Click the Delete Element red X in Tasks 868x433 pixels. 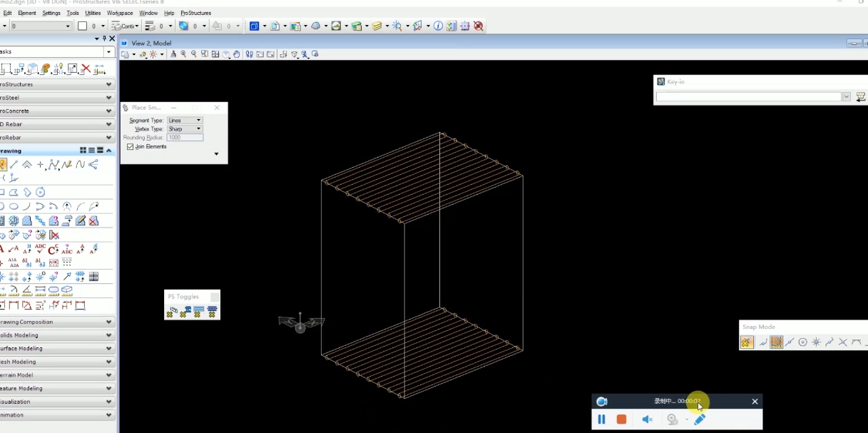click(x=86, y=69)
